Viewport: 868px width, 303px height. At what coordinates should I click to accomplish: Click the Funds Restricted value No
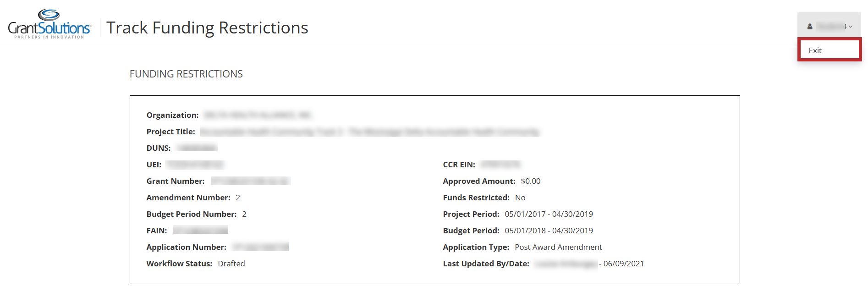point(520,198)
